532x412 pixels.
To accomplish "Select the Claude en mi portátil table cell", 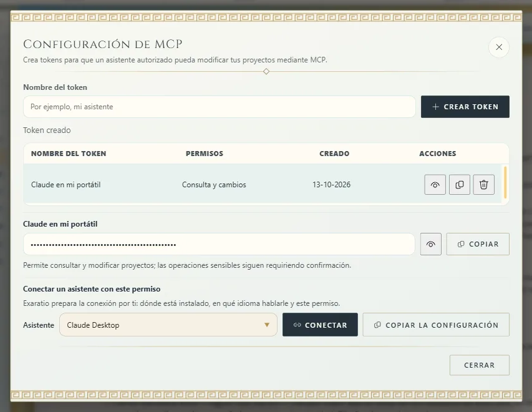I will click(x=66, y=185).
